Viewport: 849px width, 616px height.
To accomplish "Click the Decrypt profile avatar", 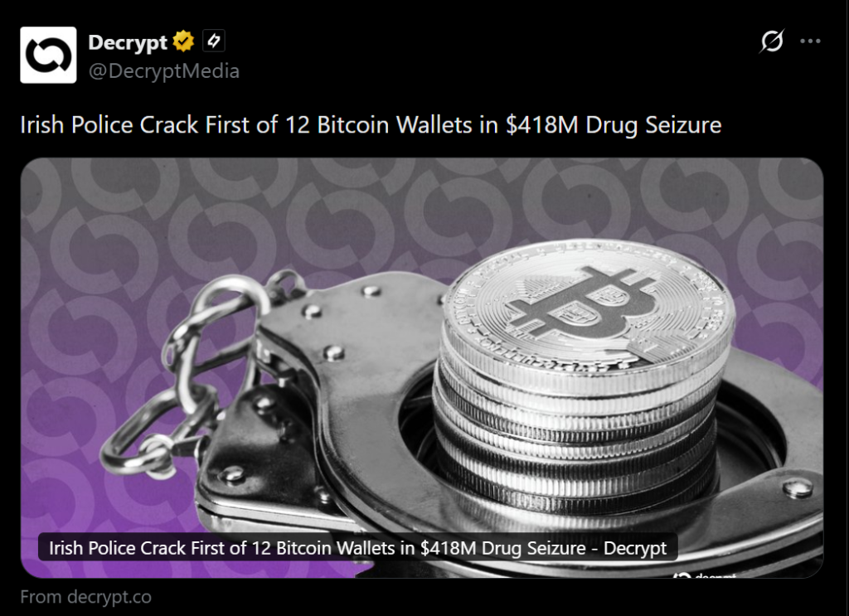I will tap(48, 55).
